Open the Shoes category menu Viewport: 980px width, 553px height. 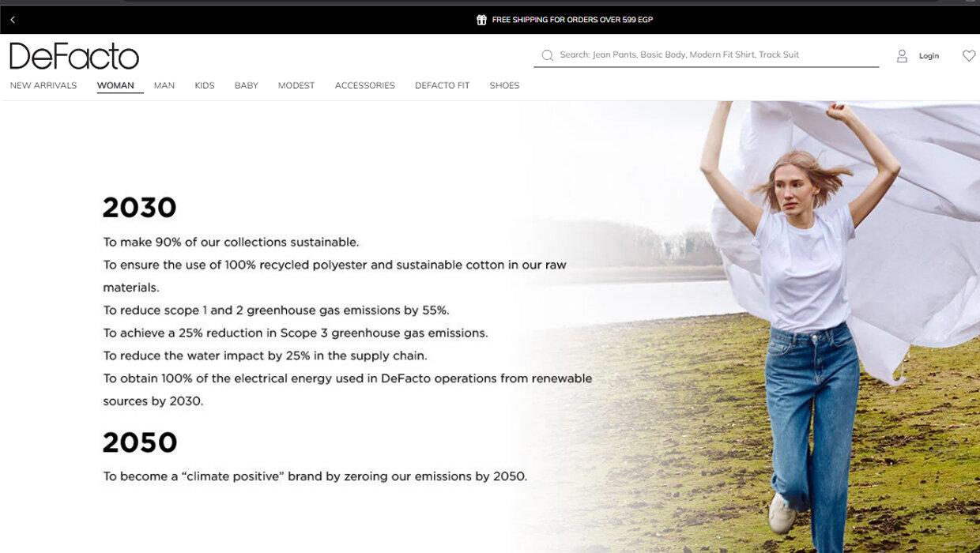click(x=504, y=85)
